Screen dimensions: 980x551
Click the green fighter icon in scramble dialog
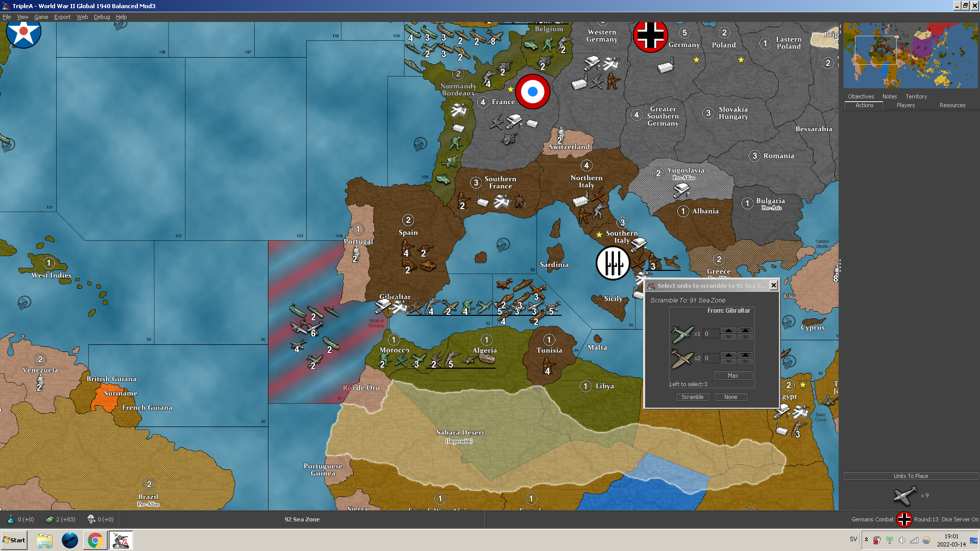(x=682, y=334)
